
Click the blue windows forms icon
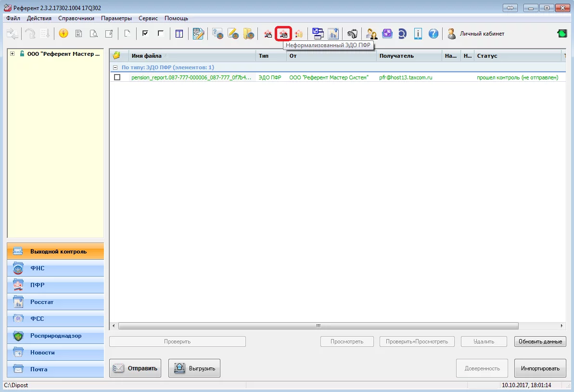[318, 34]
